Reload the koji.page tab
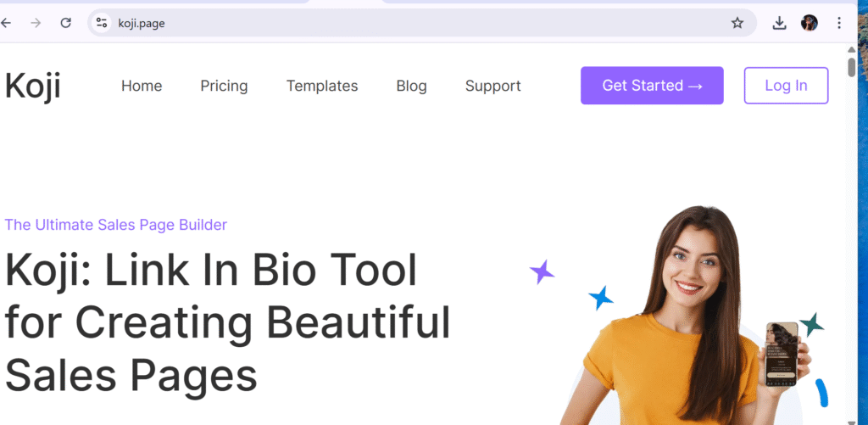The height and width of the screenshot is (425, 868). click(65, 23)
